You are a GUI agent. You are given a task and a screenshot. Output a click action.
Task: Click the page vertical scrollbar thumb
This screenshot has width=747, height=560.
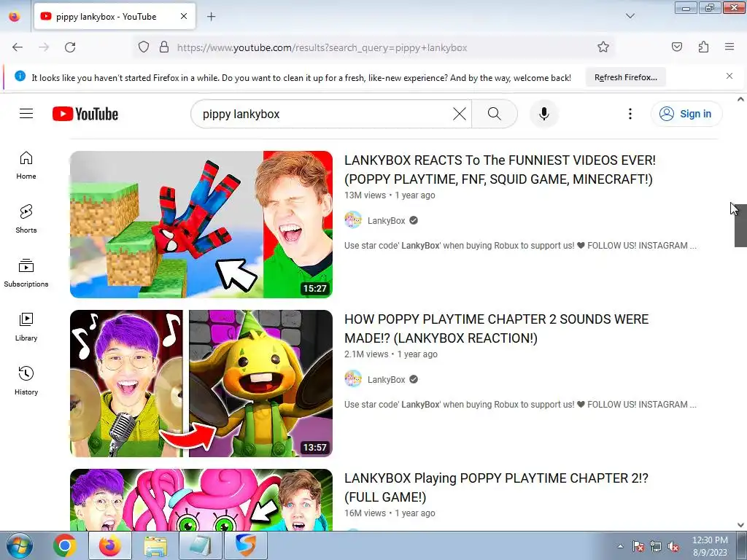tap(740, 225)
